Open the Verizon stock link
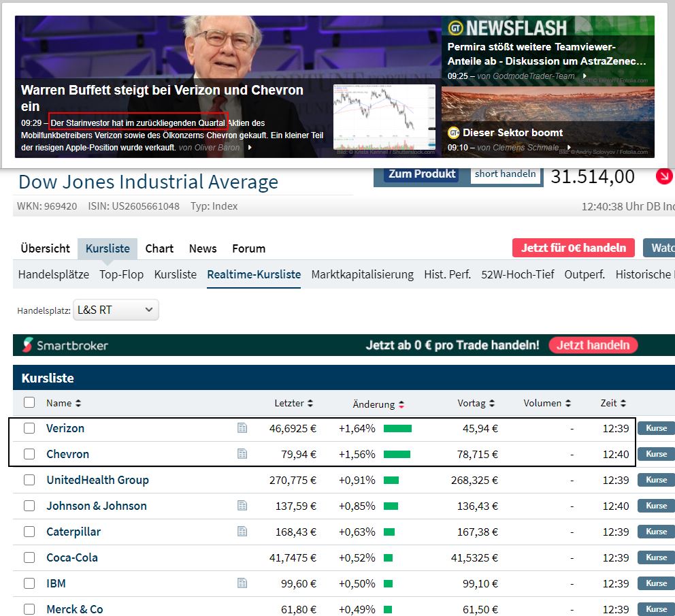The image size is (675, 616). click(65, 428)
